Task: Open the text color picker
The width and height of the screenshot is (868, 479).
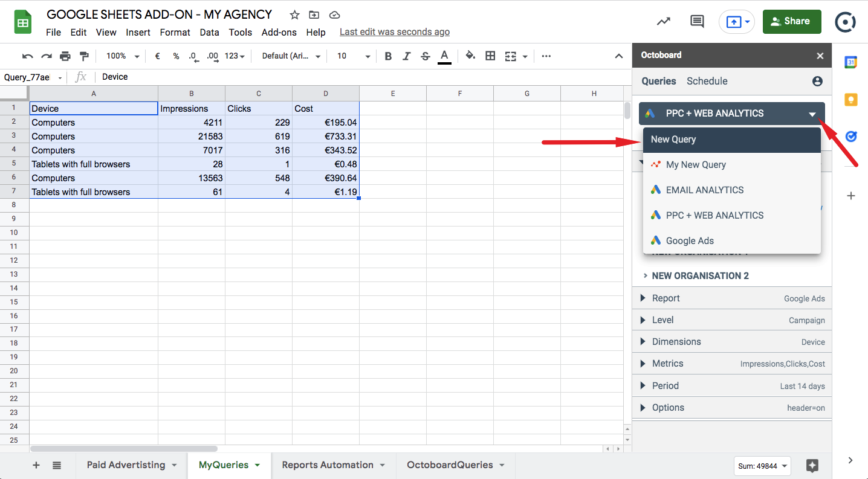Action: tap(444, 56)
